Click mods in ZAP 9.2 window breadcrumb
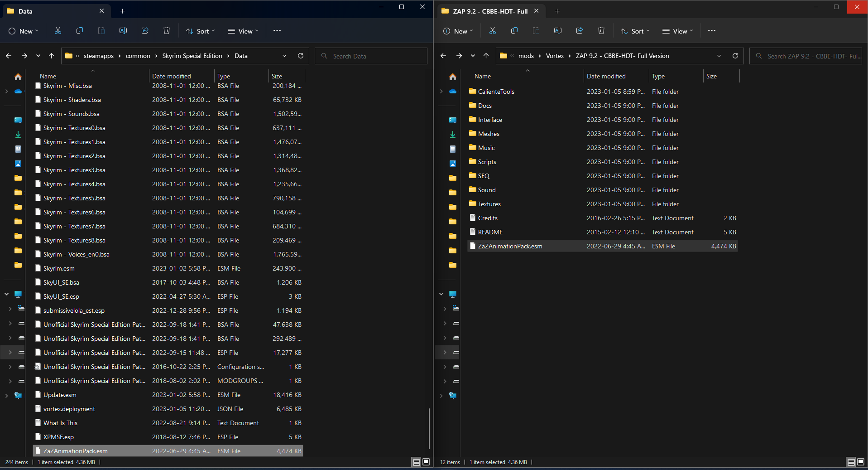 click(x=526, y=56)
